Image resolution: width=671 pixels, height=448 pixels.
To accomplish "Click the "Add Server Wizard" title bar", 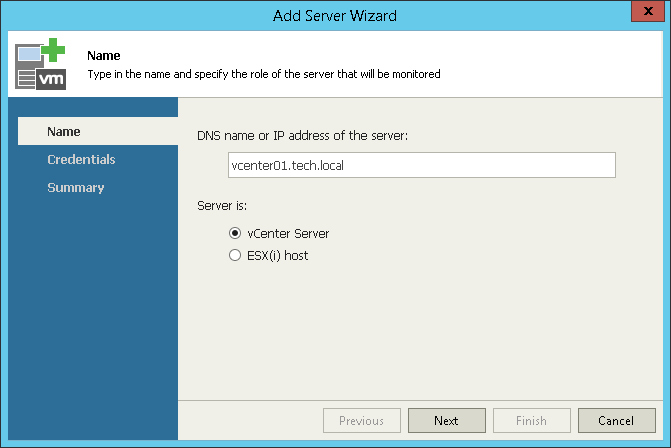I will click(334, 15).
